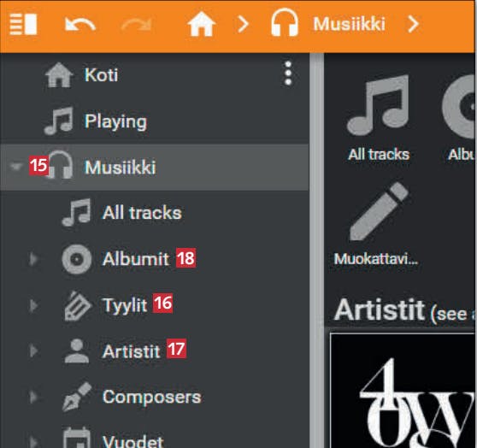The height and width of the screenshot is (448, 477).
Task: Toggle the sidebar panel layout icon
Action: 23,24
